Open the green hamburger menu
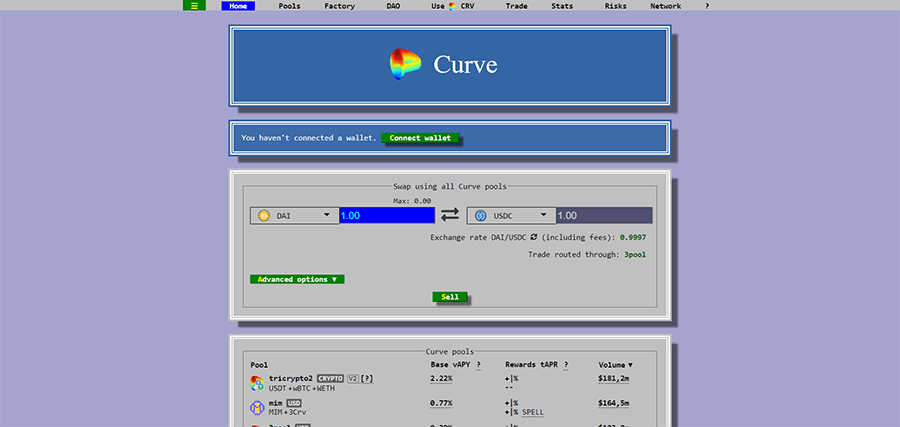Image resolution: width=900 pixels, height=427 pixels. [194, 6]
